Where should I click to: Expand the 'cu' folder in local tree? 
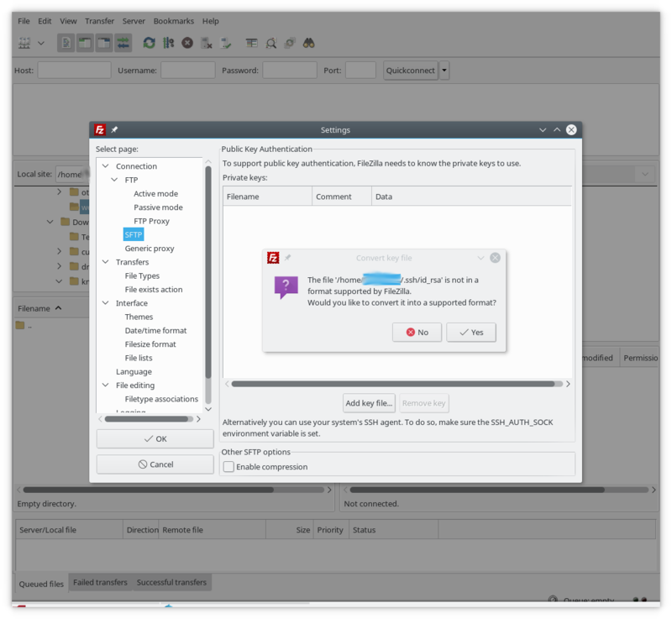coord(59,251)
